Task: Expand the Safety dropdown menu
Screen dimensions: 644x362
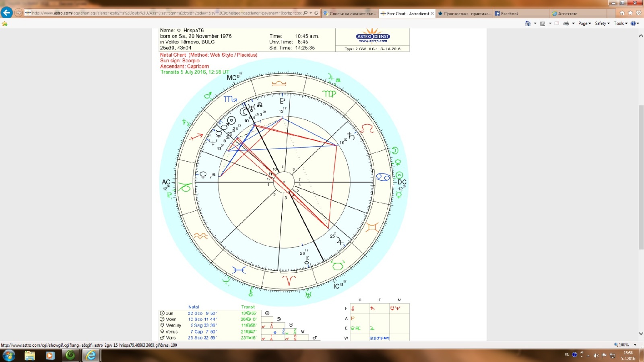Action: (602, 24)
